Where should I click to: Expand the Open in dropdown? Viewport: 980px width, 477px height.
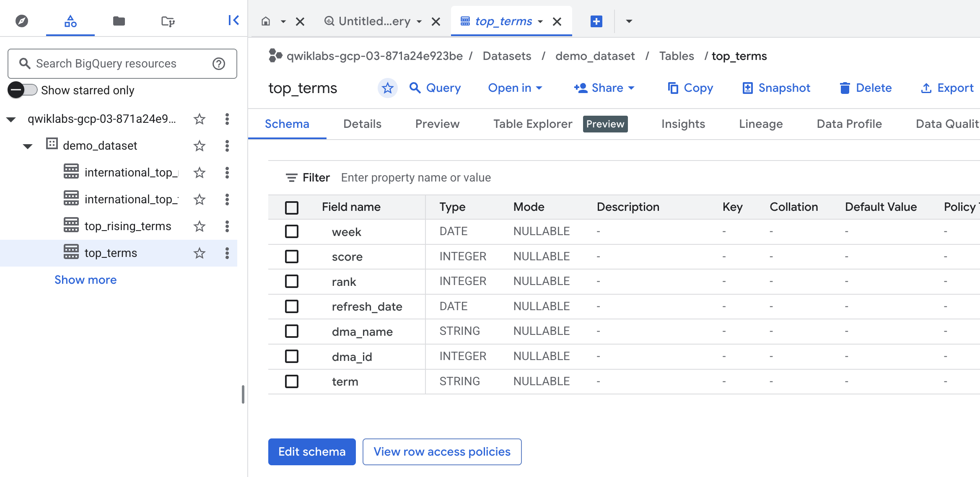(515, 88)
